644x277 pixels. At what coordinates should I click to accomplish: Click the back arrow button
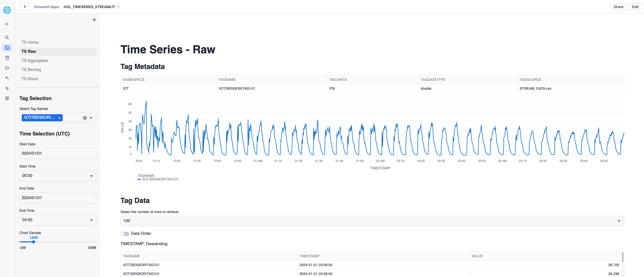coord(25,7)
